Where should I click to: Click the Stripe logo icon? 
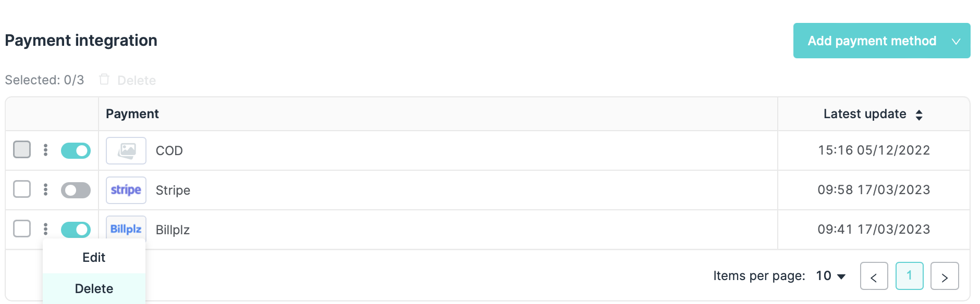click(x=126, y=190)
